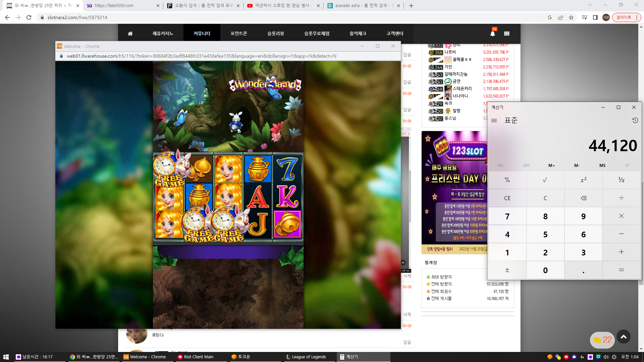This screenshot has width=644, height=362.
Task: Open the 제휴카지노 menu
Action: [x=163, y=34]
